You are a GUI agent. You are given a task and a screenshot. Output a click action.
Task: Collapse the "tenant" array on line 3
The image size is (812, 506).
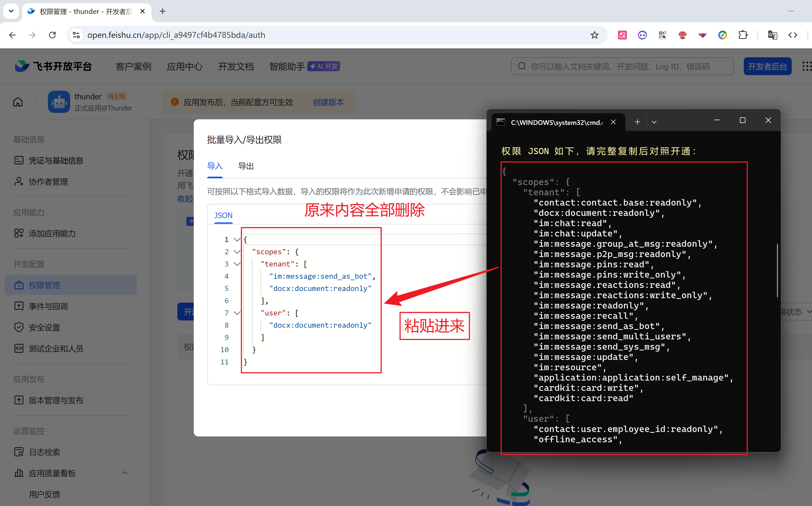pos(237,264)
